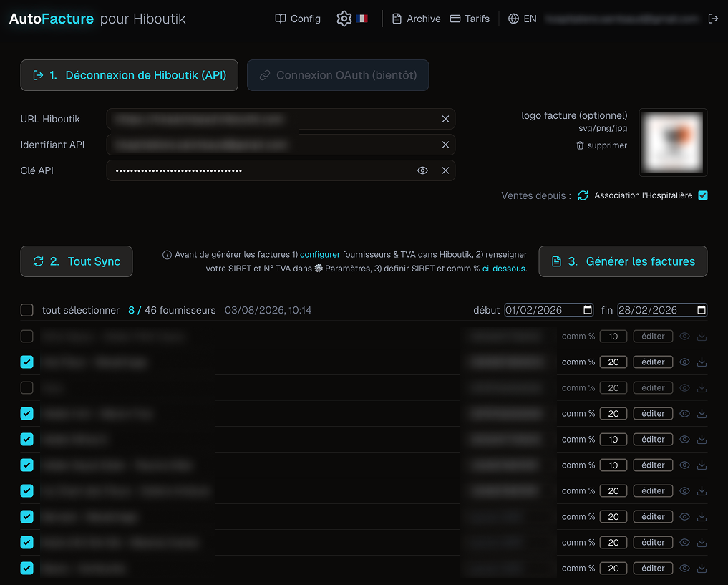Preview a supplier invoice with the row eye icon
This screenshot has height=585, width=728.
coord(684,336)
